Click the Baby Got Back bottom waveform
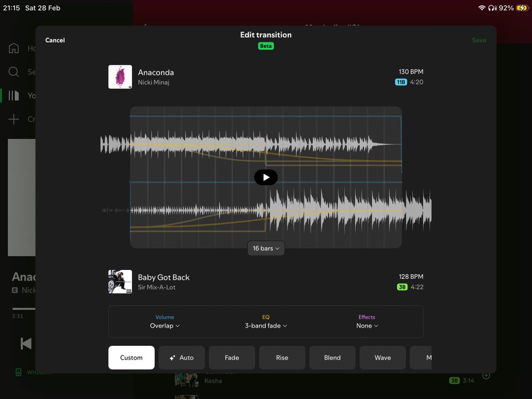The width and height of the screenshot is (532, 399). point(267,211)
